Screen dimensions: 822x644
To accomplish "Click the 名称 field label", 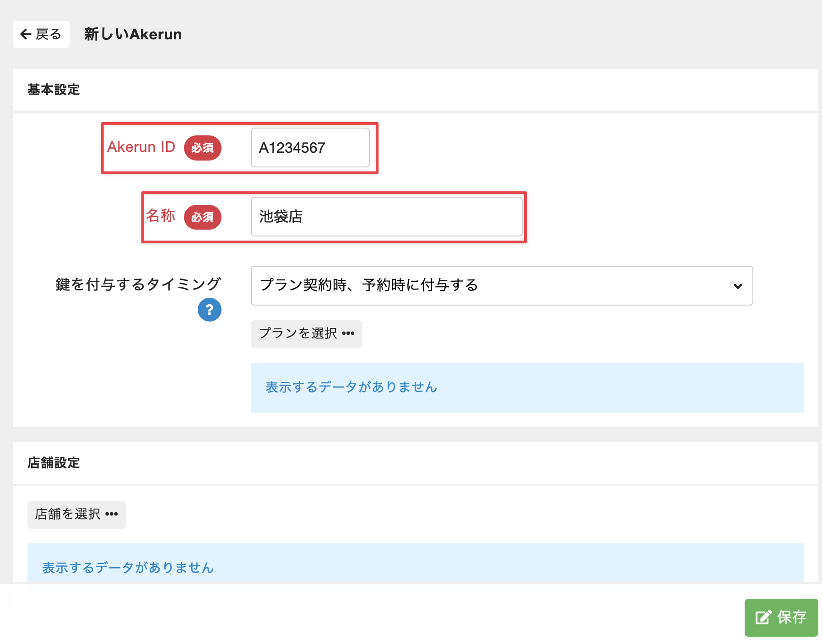I will [x=161, y=216].
